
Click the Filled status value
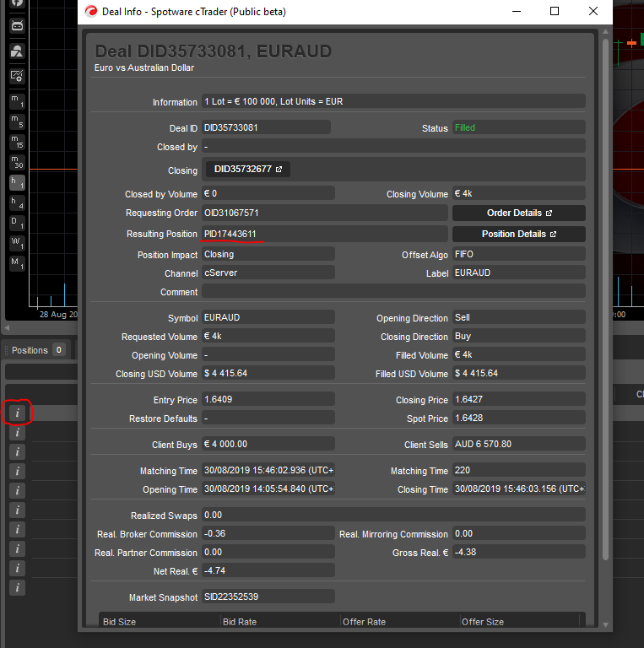tap(519, 127)
